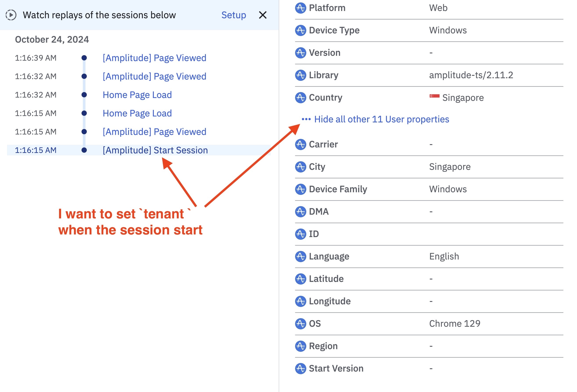The image size is (577, 392).
Task: Click the OS value Chrome 129
Action: 455,324
